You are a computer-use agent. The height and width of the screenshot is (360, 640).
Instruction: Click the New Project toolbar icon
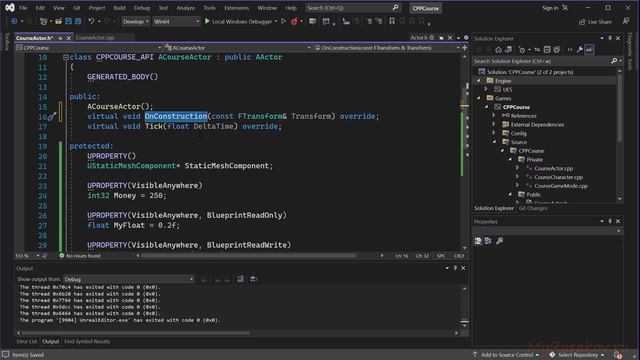coord(43,21)
